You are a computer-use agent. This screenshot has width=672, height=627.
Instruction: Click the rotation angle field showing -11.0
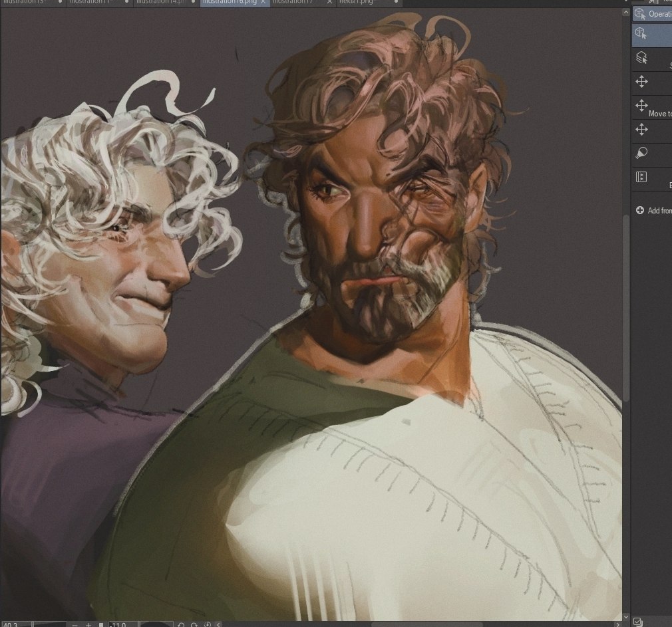(x=124, y=624)
